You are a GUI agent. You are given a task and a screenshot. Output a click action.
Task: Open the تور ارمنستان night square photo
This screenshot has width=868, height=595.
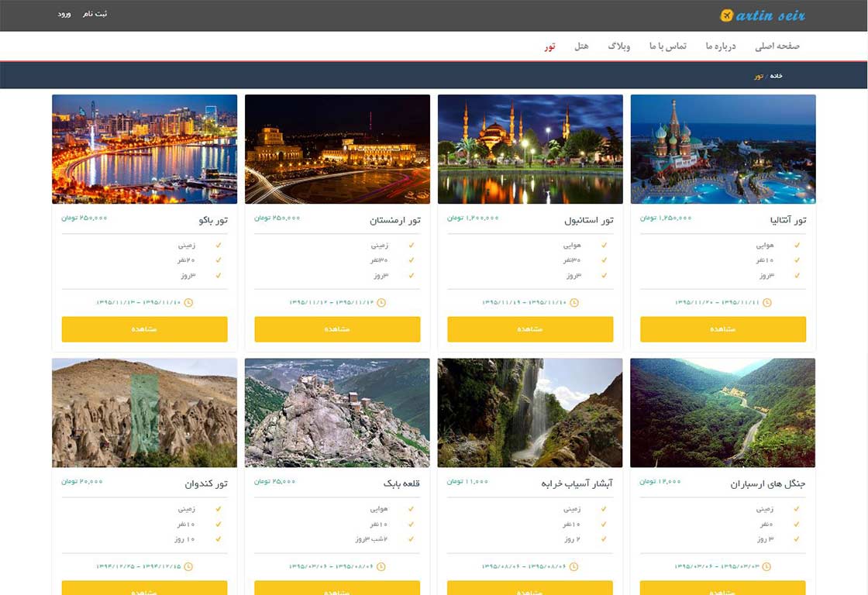point(337,149)
